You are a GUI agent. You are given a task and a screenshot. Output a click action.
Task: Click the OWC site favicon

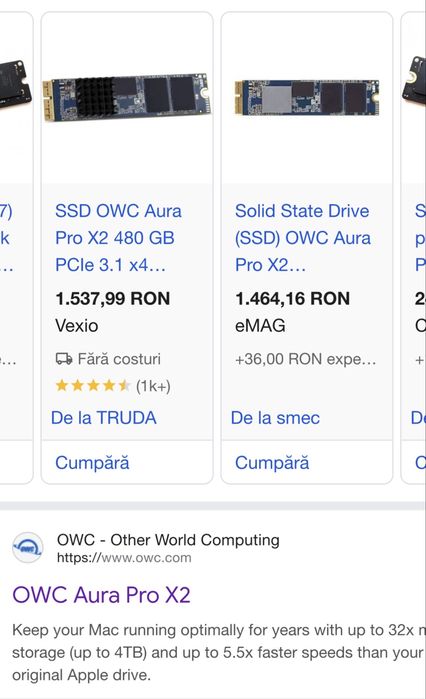pos(28,547)
